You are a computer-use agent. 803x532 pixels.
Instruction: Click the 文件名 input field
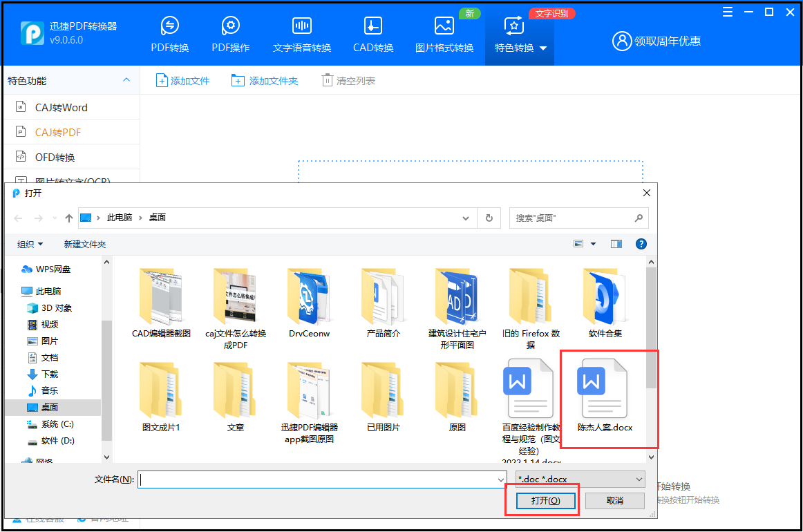322,479
